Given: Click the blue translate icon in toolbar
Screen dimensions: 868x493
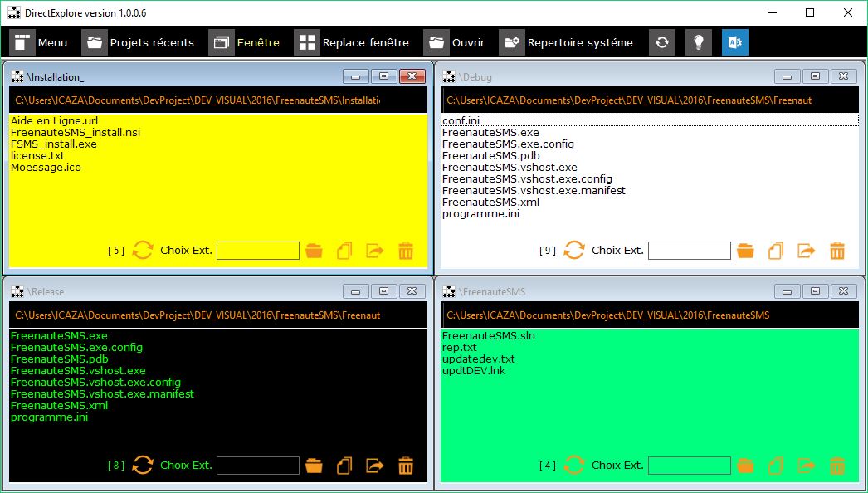Looking at the screenshot, I should click(x=735, y=42).
